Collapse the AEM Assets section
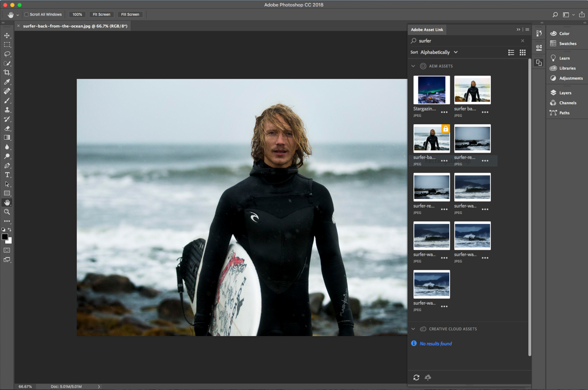This screenshot has height=390, width=588. point(413,66)
